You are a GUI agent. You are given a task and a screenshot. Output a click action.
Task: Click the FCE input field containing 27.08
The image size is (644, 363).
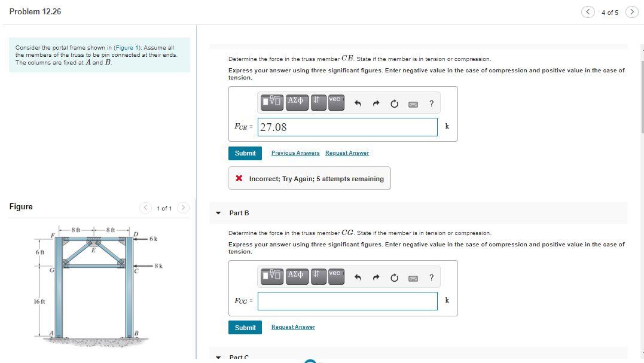tap(347, 127)
